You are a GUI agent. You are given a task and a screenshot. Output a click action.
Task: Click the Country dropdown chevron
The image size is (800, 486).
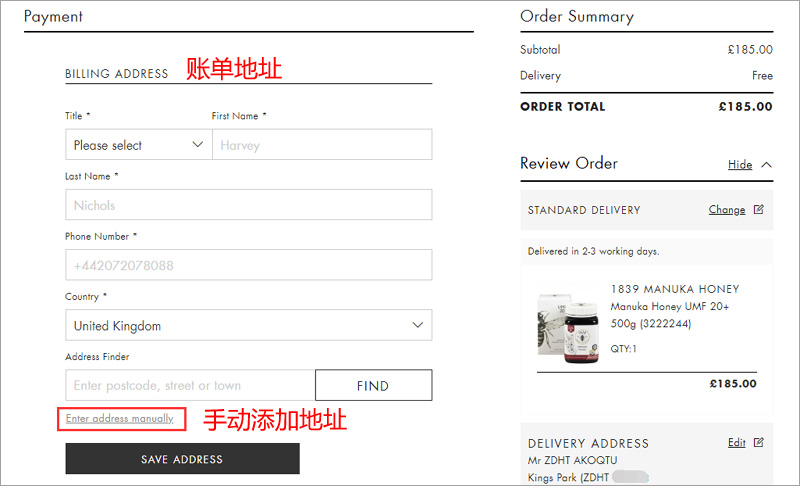tap(418, 325)
